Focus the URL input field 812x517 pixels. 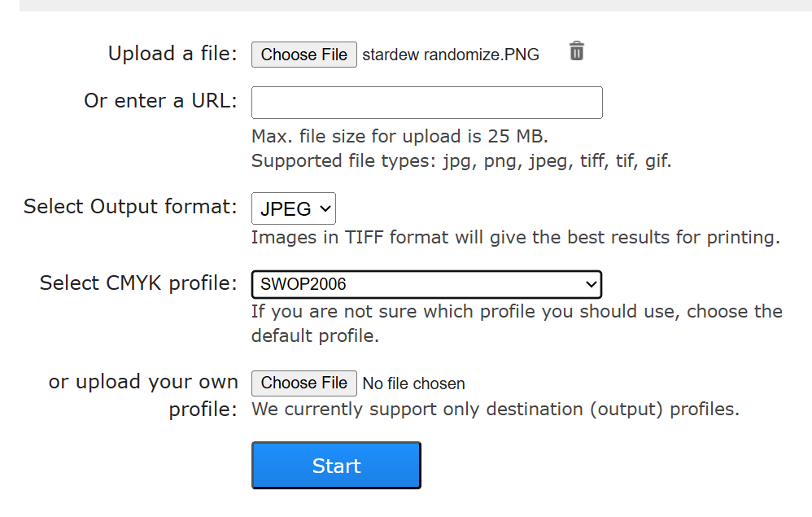coord(426,103)
